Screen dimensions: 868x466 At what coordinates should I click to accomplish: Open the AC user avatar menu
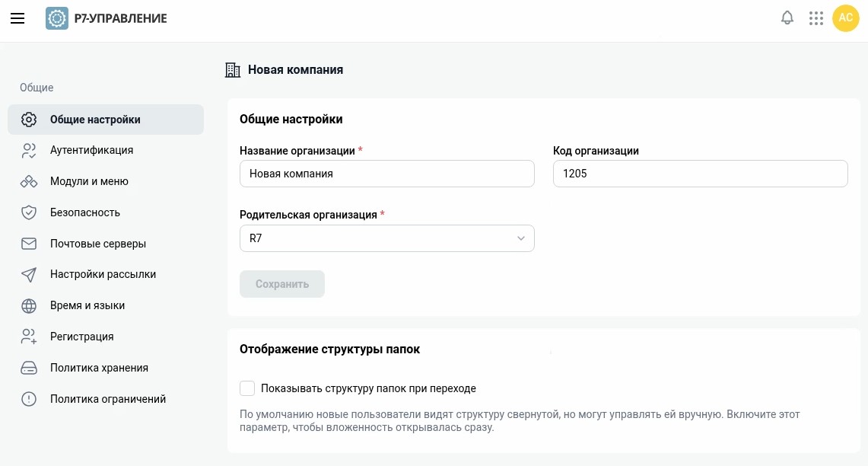coord(845,18)
